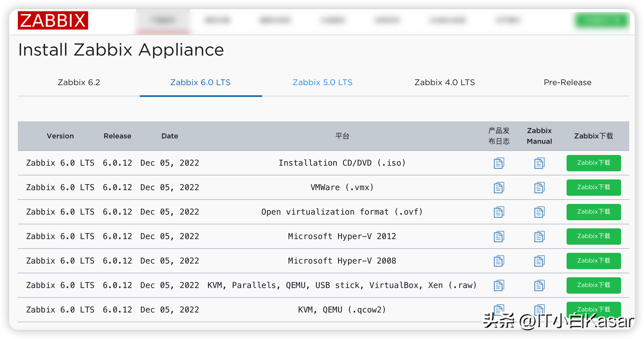Click 'KVM, QEMU (.qcow2)' platform text

[x=342, y=310]
